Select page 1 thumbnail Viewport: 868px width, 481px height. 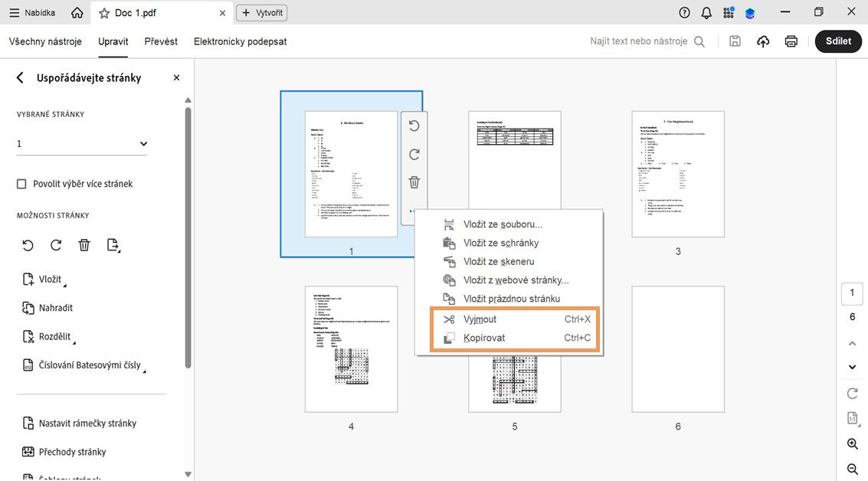pos(351,175)
